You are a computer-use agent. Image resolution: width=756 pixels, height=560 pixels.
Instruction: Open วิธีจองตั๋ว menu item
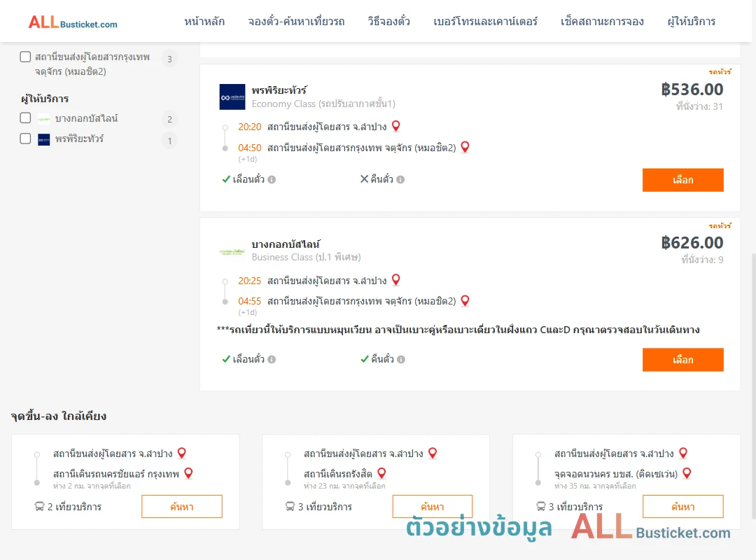(388, 21)
